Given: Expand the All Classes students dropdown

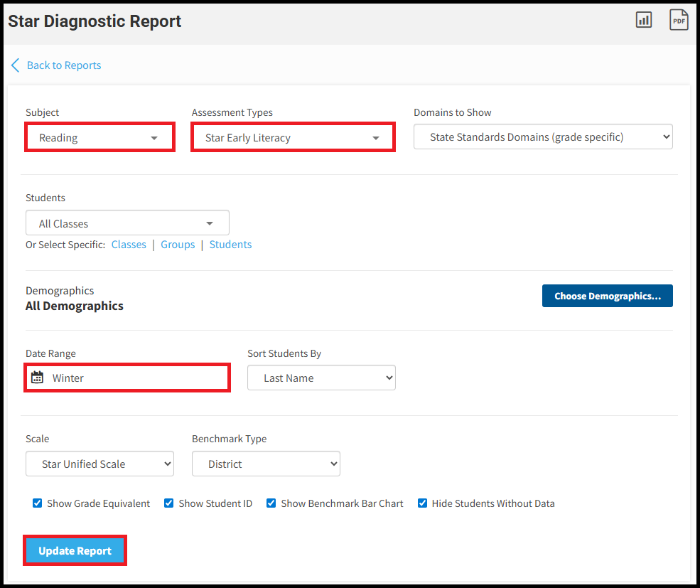Looking at the screenshot, I should coord(127,223).
